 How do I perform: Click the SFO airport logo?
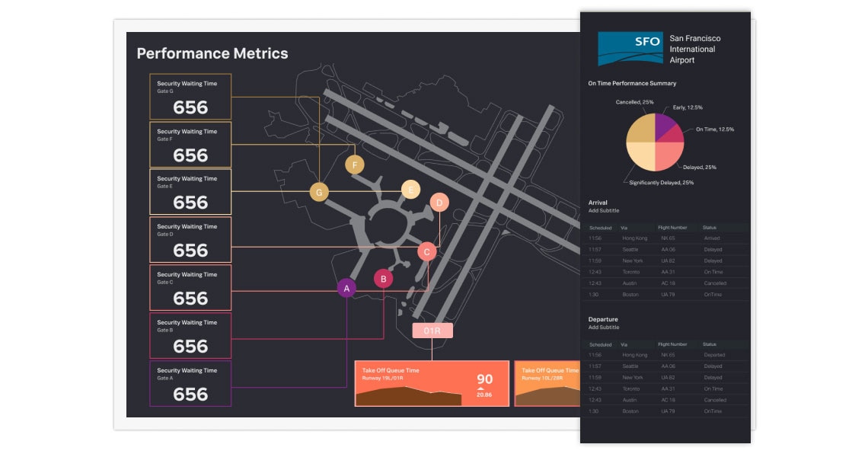click(x=630, y=49)
